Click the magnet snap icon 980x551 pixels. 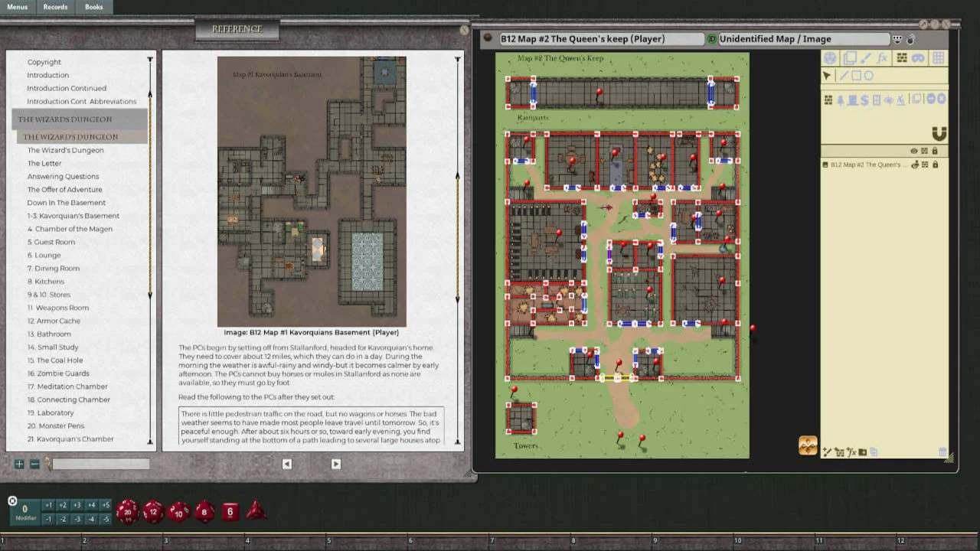point(939,134)
